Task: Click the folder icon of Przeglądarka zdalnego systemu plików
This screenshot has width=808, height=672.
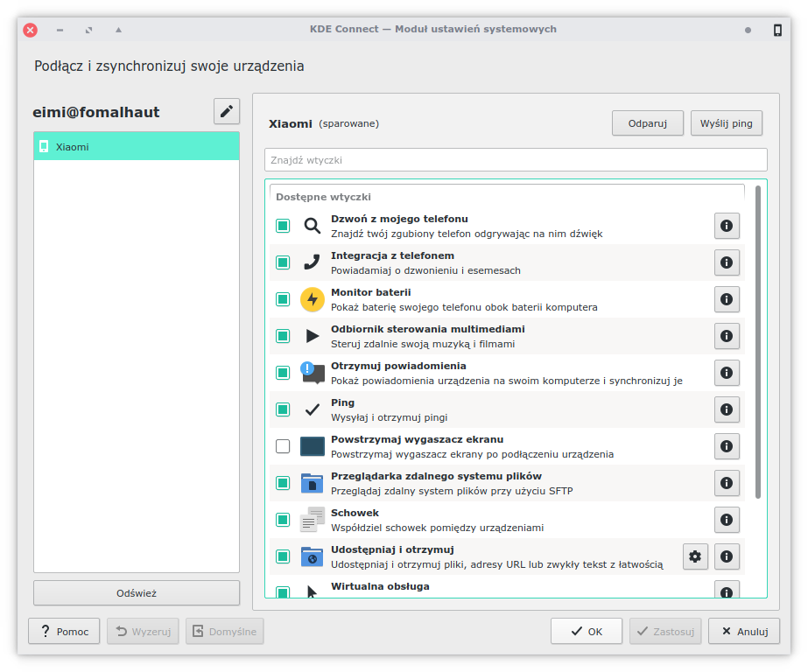Action: tap(312, 483)
